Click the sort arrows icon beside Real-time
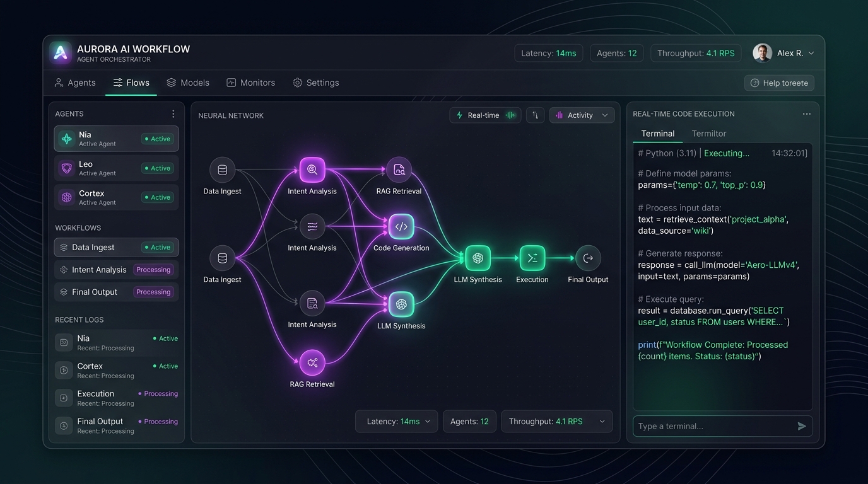This screenshot has height=484, width=868. (535, 115)
